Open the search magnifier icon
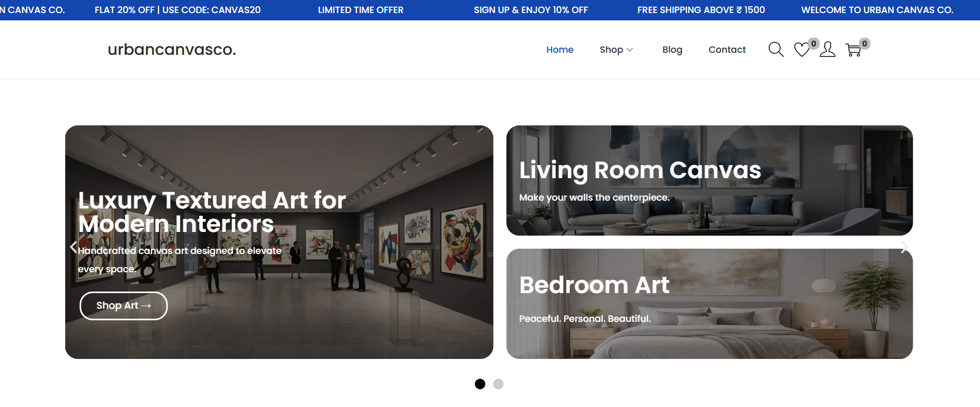This screenshot has height=407, width=980. pyautogui.click(x=776, y=50)
